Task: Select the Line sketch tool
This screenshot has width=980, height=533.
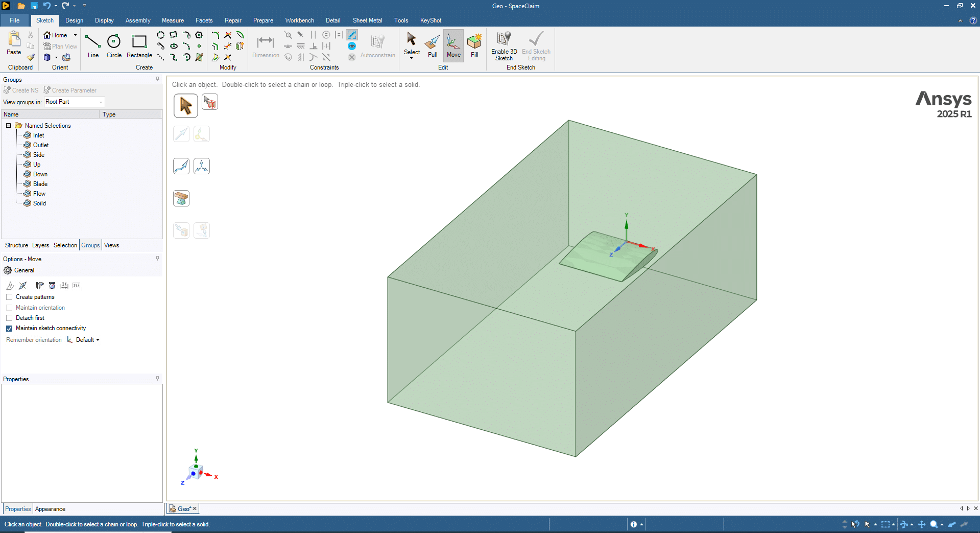Action: tap(93, 46)
